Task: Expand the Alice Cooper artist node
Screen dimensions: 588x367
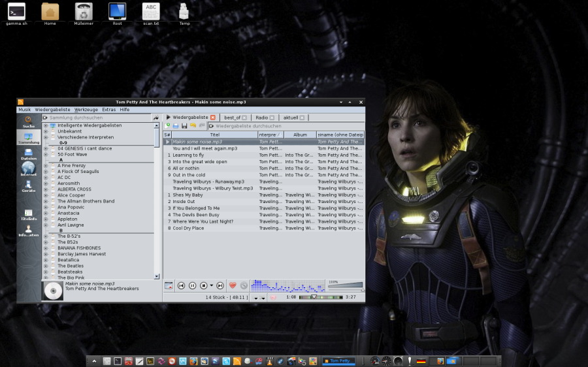Action: tap(46, 195)
